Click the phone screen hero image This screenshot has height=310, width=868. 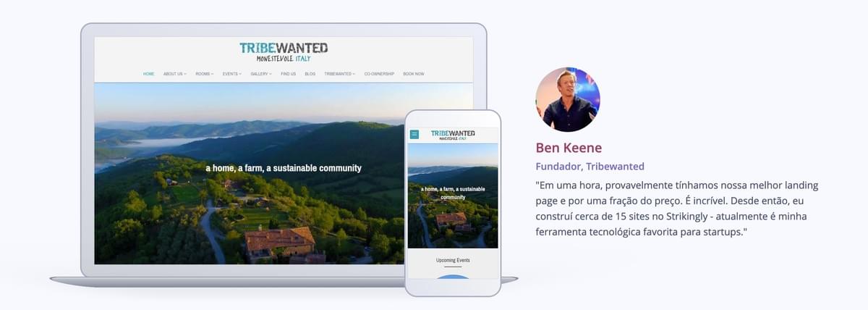(x=453, y=196)
